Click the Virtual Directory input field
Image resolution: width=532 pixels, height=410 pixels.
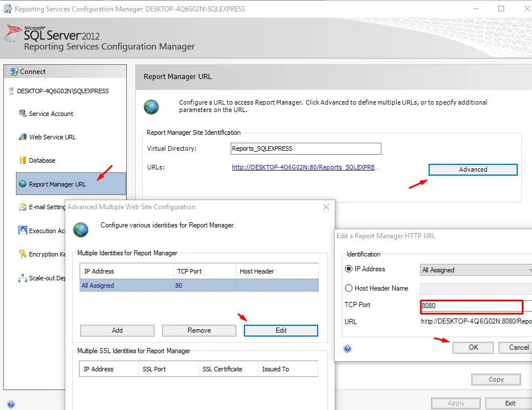point(306,148)
